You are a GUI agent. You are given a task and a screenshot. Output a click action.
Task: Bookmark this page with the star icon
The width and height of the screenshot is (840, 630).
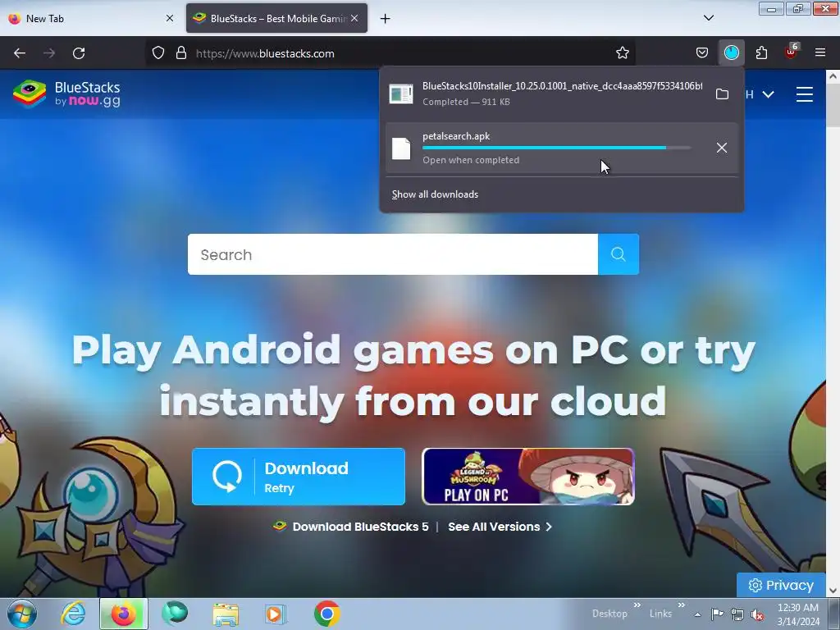click(x=622, y=53)
